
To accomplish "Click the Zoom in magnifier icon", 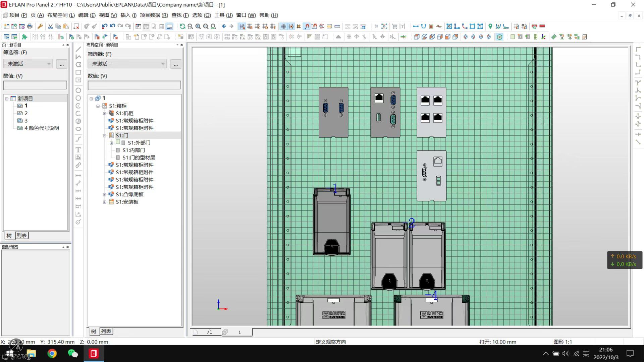I will pyautogui.click(x=198, y=26).
